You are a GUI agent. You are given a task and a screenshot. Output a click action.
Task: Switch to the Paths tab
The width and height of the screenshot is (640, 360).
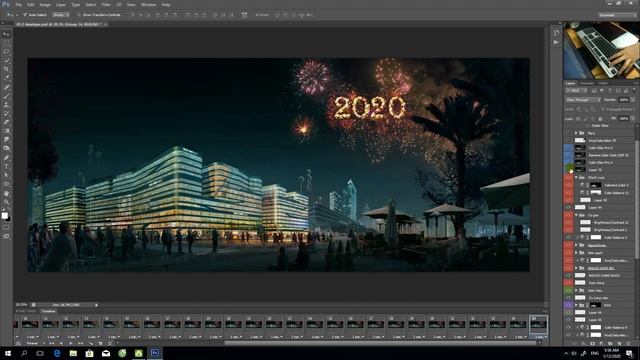pos(603,83)
